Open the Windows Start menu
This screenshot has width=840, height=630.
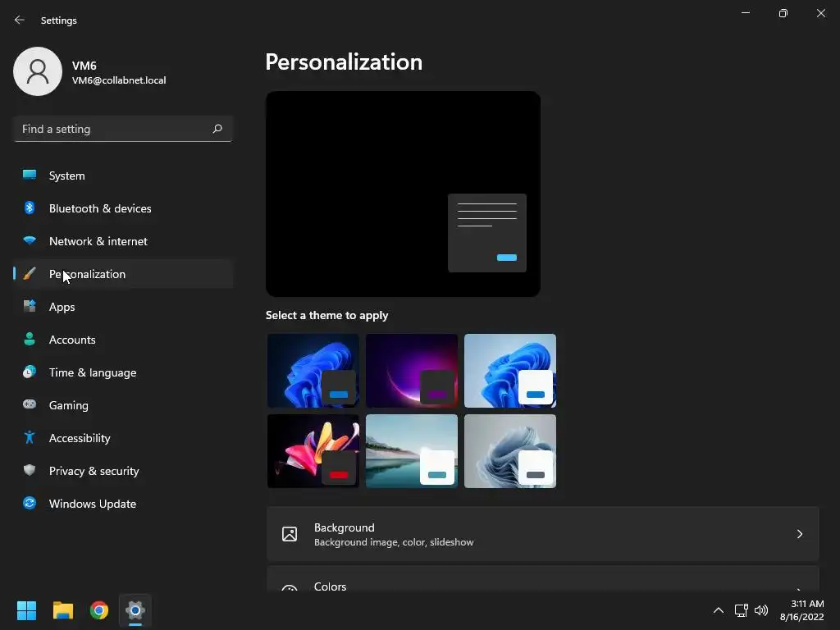tap(26, 610)
